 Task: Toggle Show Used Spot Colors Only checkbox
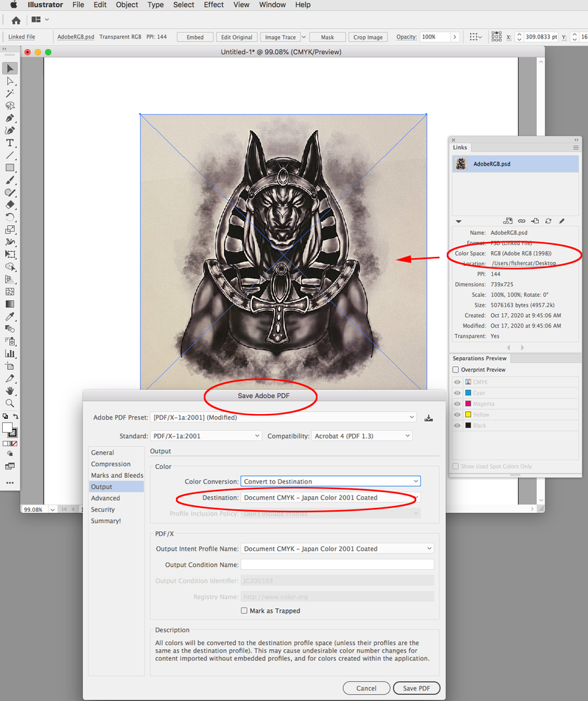pos(455,467)
